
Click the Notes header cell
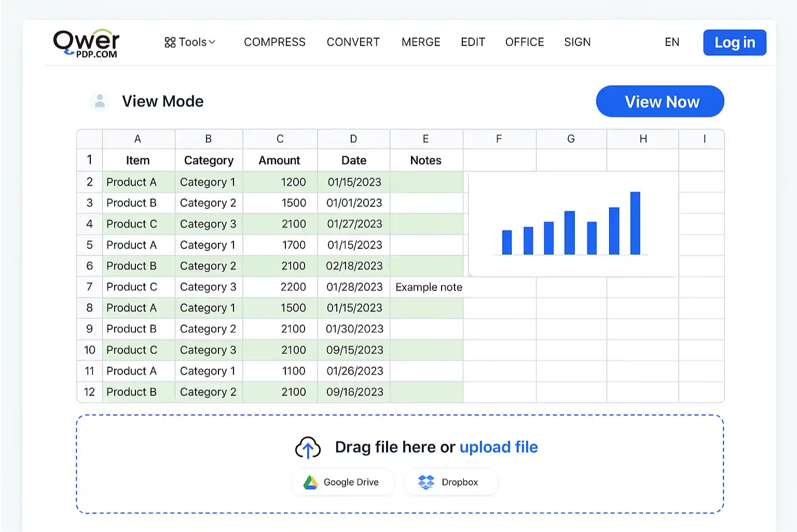point(426,160)
